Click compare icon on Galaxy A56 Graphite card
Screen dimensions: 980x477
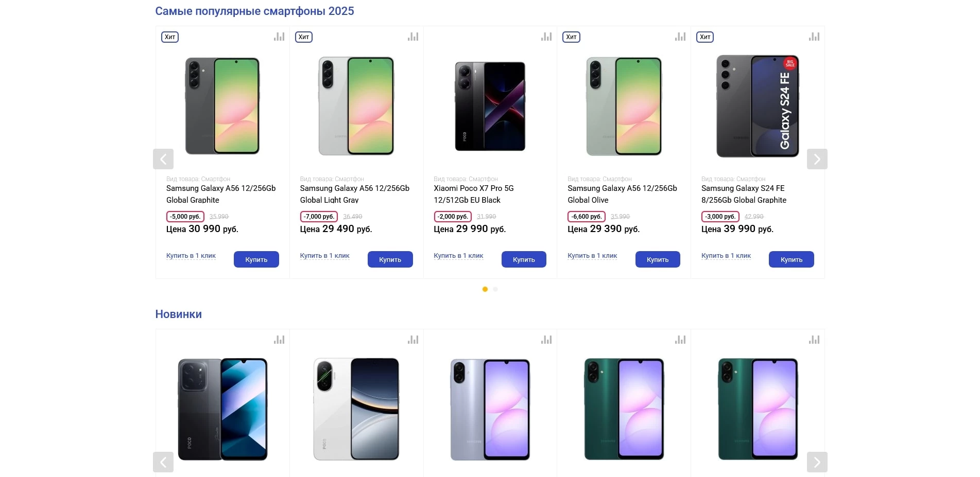pos(279,37)
